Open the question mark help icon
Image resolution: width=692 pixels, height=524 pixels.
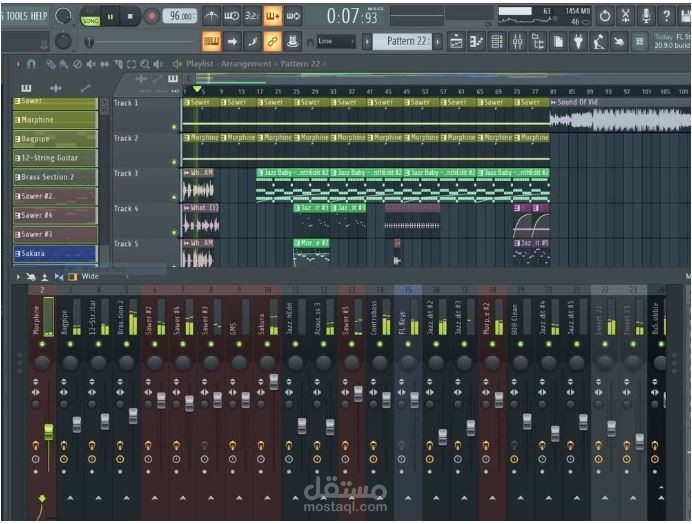click(x=666, y=16)
